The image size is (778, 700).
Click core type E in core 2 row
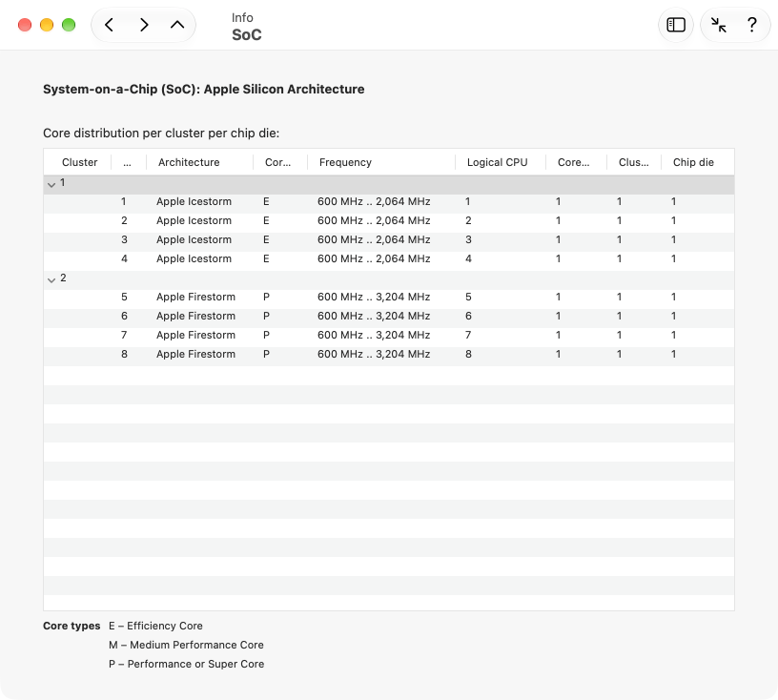pyautogui.click(x=266, y=220)
